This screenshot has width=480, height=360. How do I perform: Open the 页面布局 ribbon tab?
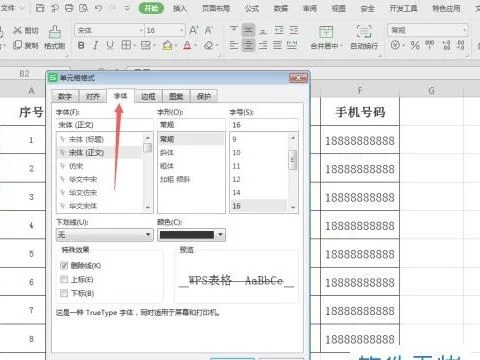(x=216, y=8)
